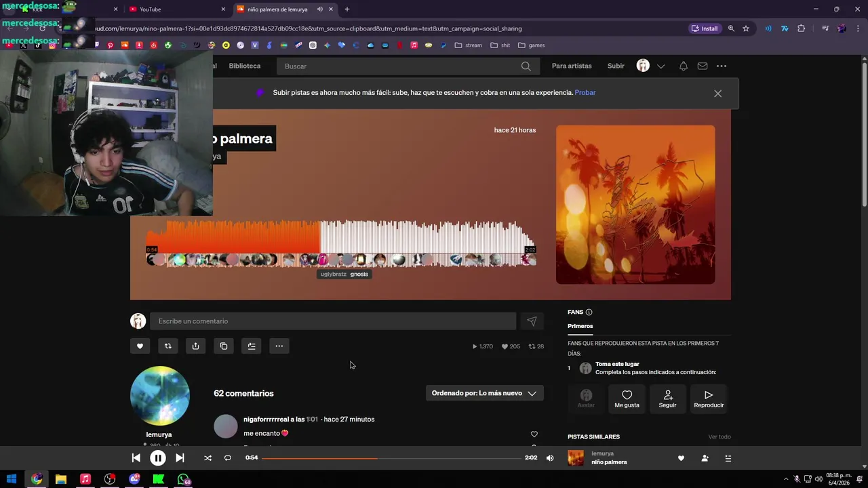
Task: Send the comment with the paper plane button
Action: (x=532, y=321)
